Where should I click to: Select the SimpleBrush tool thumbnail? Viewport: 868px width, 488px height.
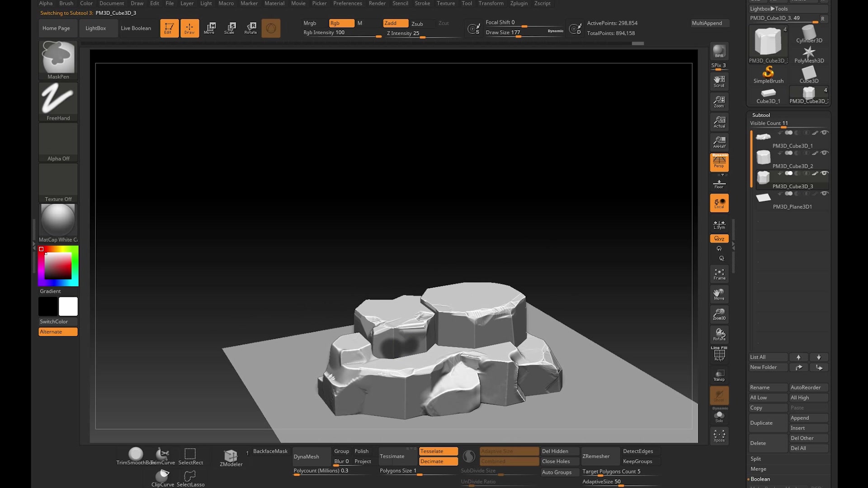click(x=768, y=74)
